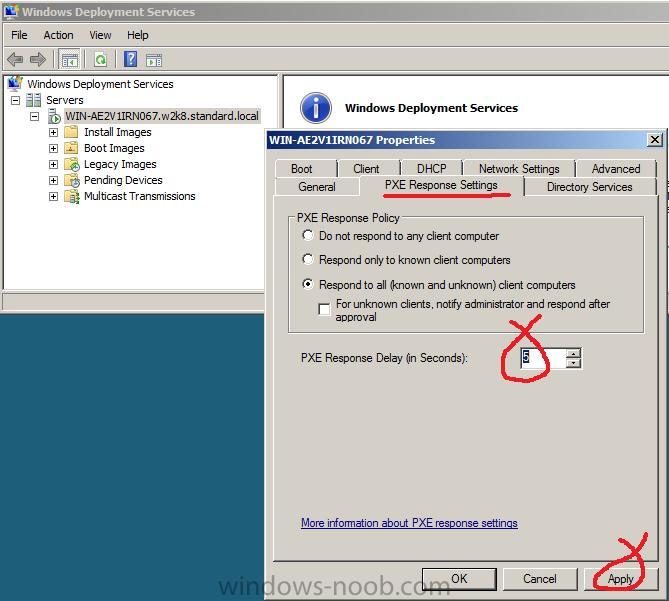This screenshot has width=669, height=601.
Task: Open the Action menu
Action: click(58, 35)
